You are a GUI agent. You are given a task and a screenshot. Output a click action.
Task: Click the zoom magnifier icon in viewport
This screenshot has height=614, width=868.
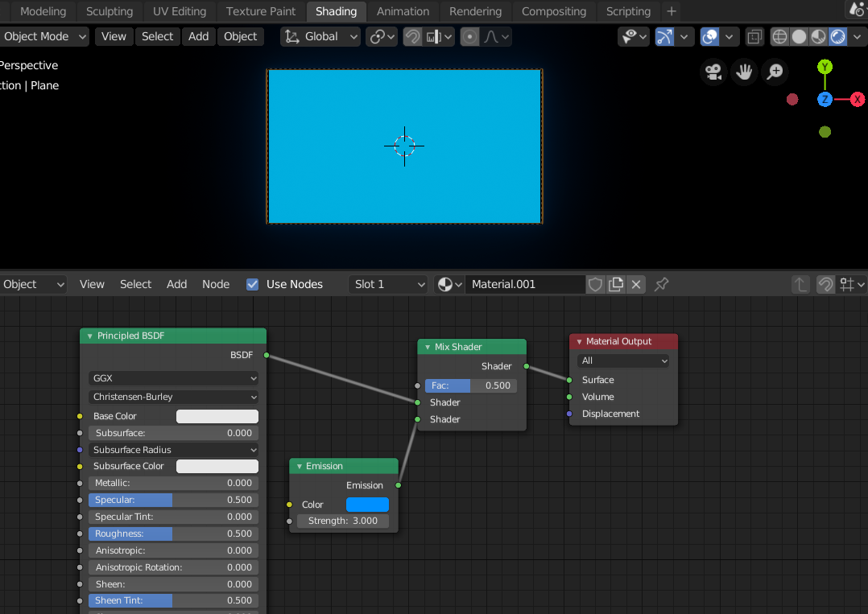pyautogui.click(x=775, y=72)
